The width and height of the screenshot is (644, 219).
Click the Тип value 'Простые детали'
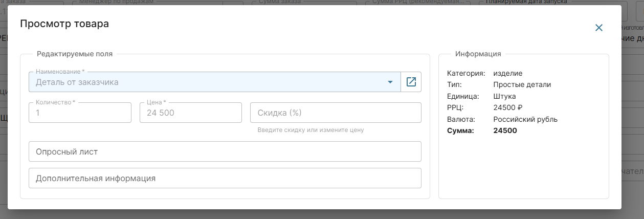522,84
